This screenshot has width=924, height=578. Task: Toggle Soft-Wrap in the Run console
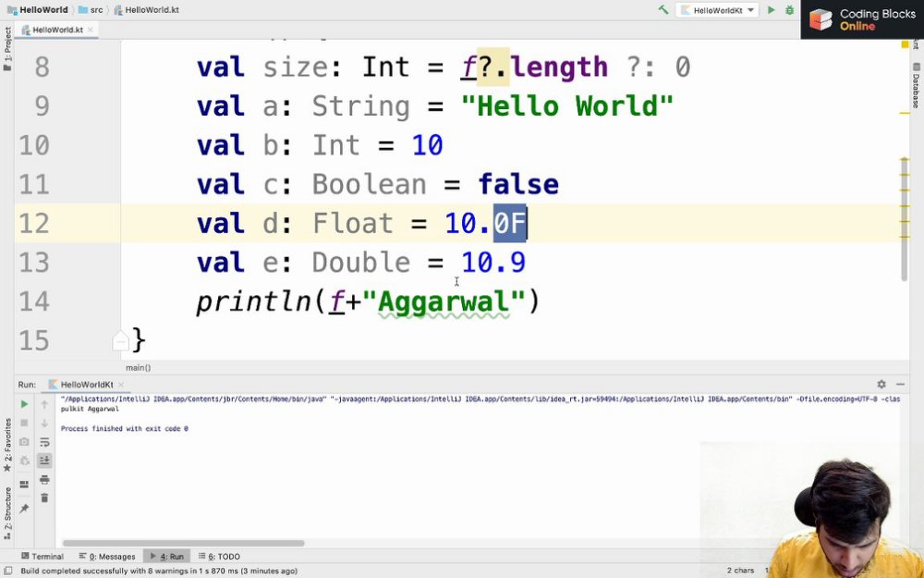(44, 442)
